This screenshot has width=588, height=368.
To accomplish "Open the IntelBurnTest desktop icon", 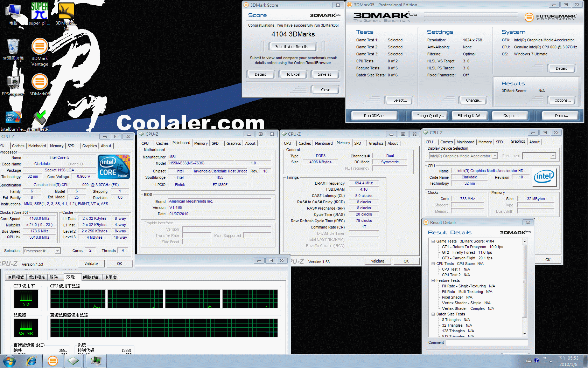I will click(13, 121).
